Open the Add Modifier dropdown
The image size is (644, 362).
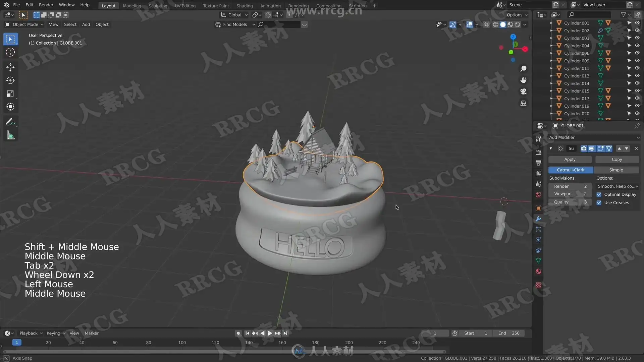pos(594,137)
